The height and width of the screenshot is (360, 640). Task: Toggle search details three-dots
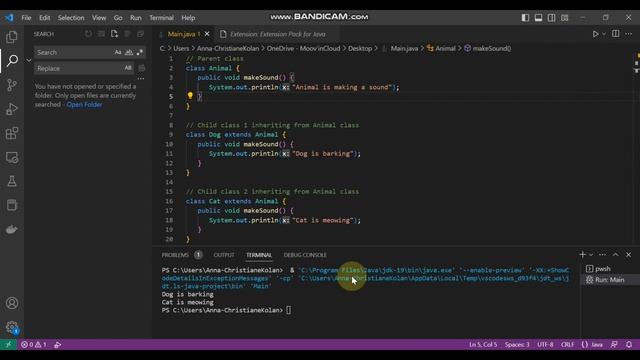pyautogui.click(x=141, y=78)
